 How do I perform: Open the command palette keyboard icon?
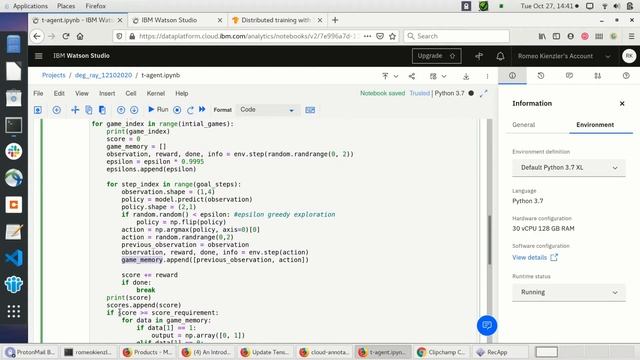[x=310, y=110]
